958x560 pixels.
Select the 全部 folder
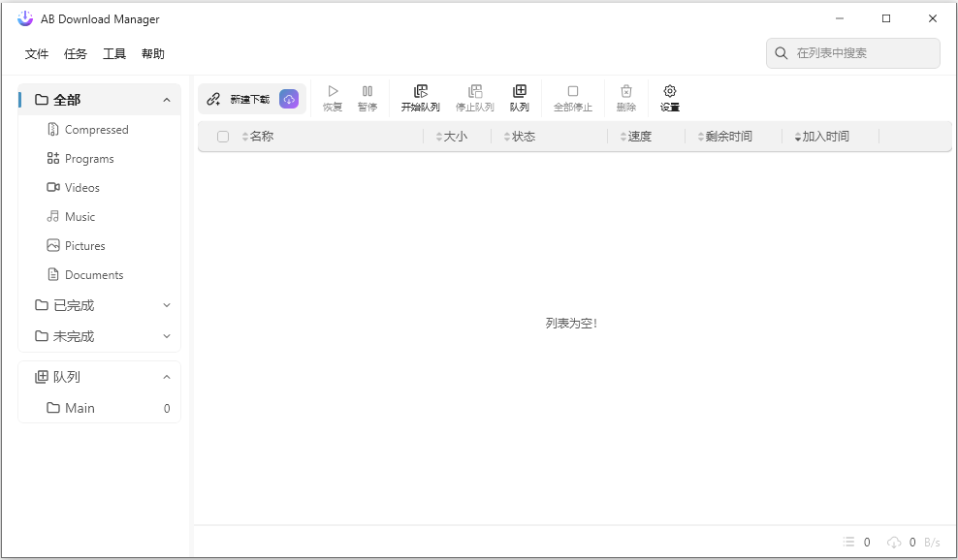pyautogui.click(x=99, y=100)
